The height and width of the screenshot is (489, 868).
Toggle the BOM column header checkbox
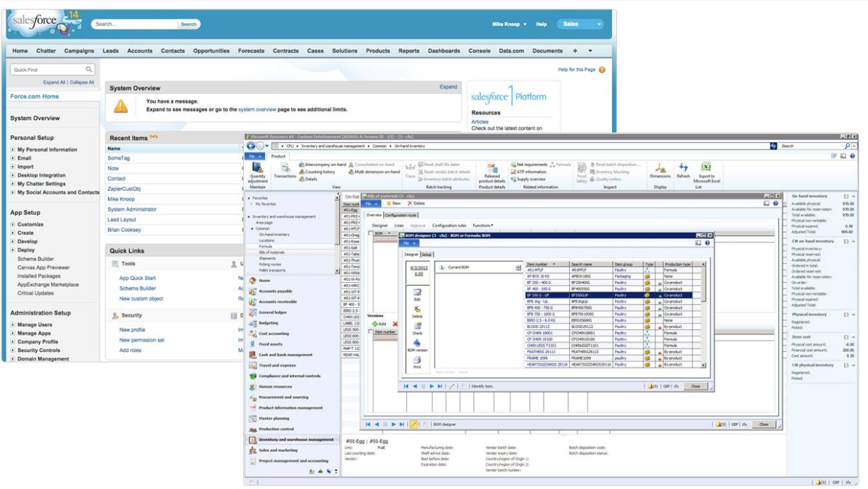click(370, 233)
